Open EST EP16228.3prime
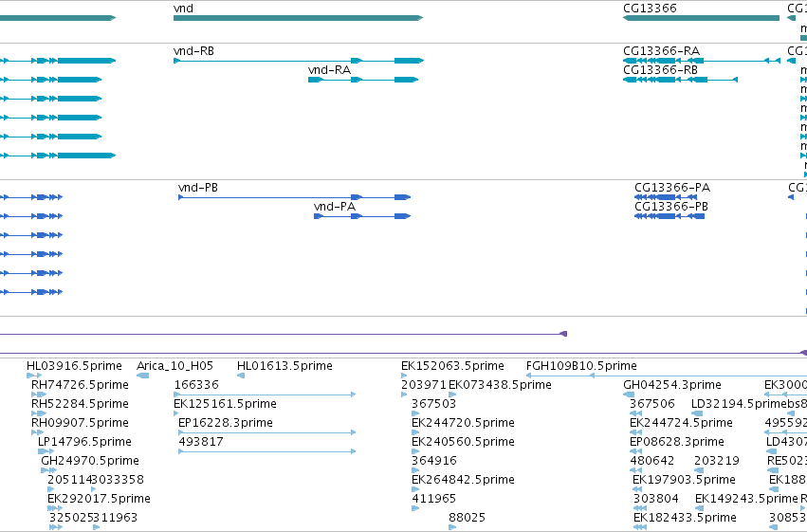The image size is (807, 532). (x=226, y=423)
